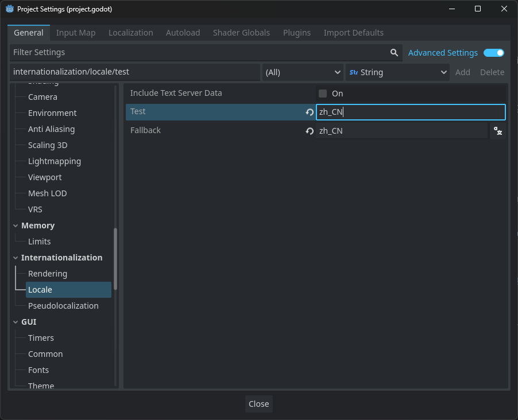
Task: Toggle the Advanced Settings switch
Action: tap(493, 53)
